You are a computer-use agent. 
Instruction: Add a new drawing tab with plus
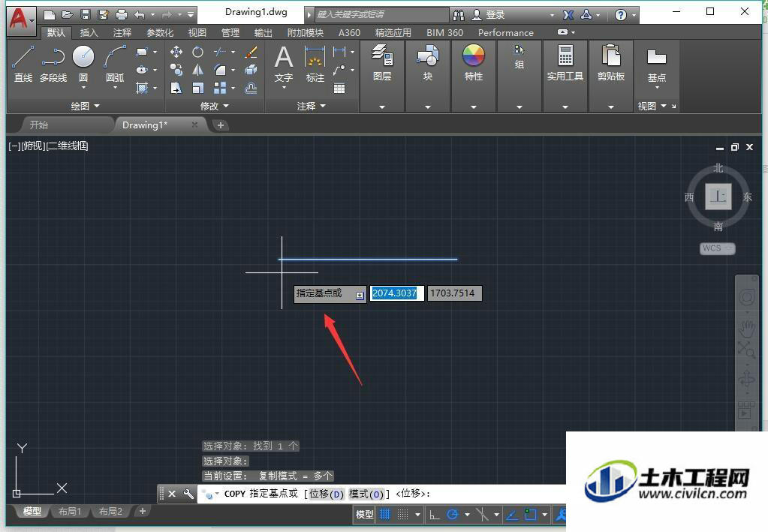(221, 125)
